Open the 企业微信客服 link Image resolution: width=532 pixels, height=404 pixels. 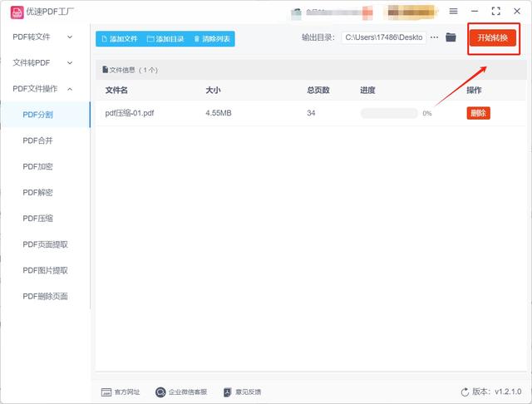click(x=188, y=392)
